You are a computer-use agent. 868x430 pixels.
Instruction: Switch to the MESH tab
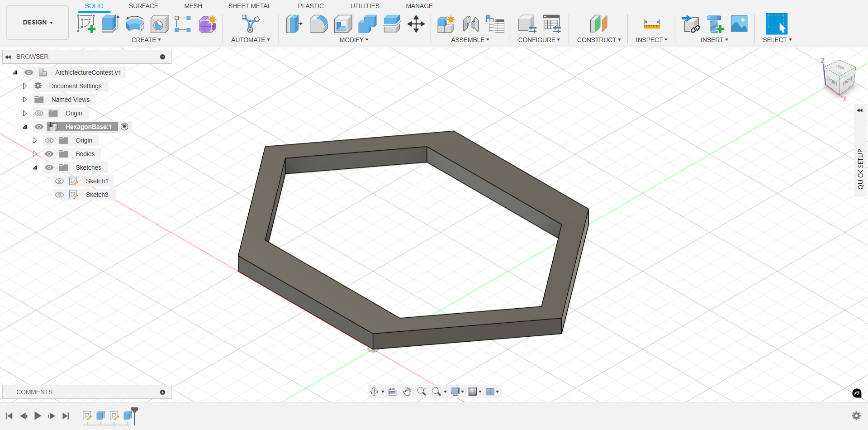[193, 6]
